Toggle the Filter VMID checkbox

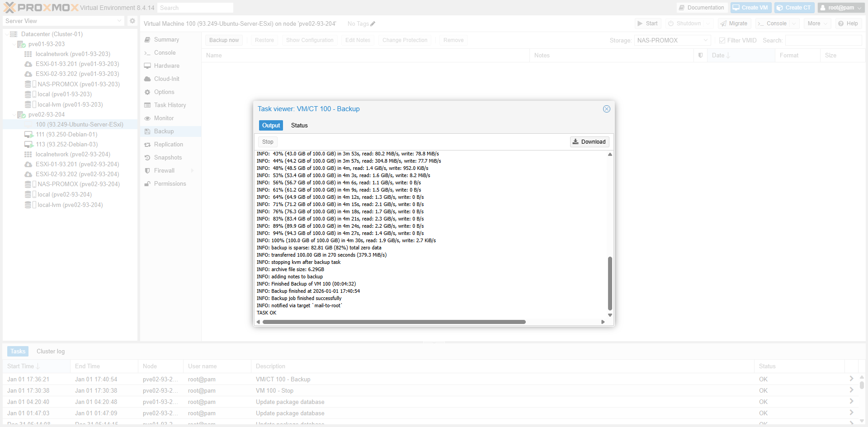pyautogui.click(x=722, y=40)
